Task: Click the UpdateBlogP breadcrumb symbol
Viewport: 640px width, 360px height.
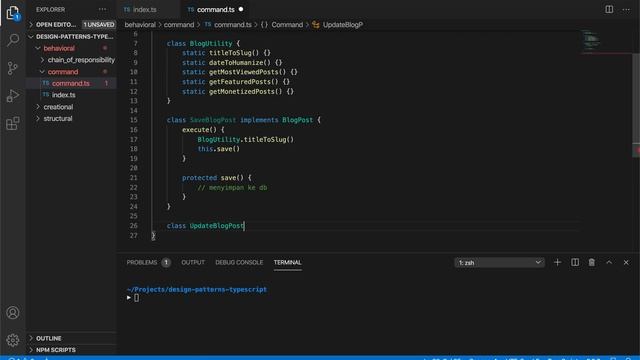Action: pos(338,25)
